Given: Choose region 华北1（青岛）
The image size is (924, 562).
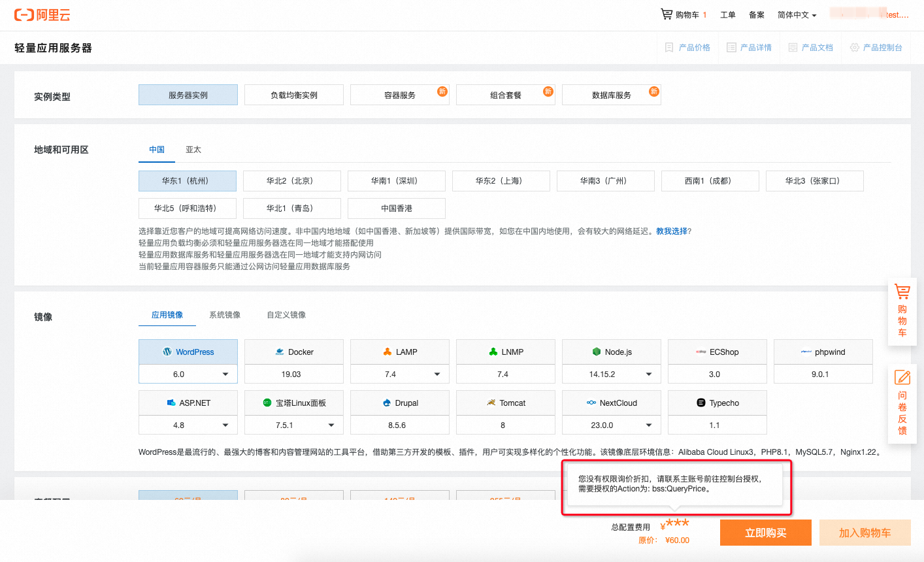Looking at the screenshot, I should coord(292,208).
